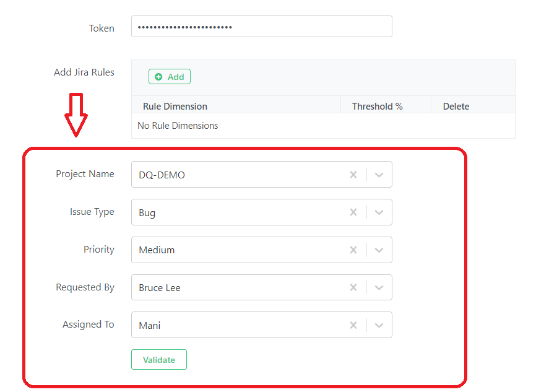Clear the Bug issue type selection
Screen dimensions: 536x392
coord(353,212)
